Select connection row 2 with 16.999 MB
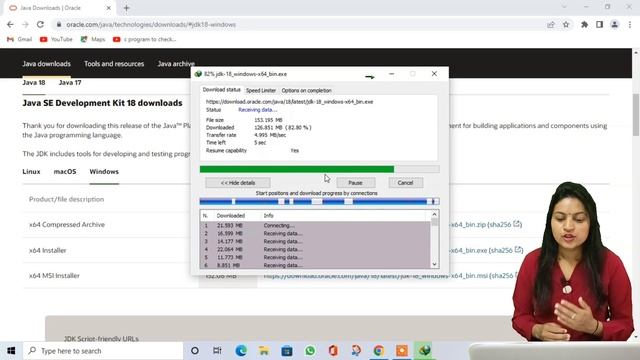This screenshot has height=360, width=640. coord(315,233)
